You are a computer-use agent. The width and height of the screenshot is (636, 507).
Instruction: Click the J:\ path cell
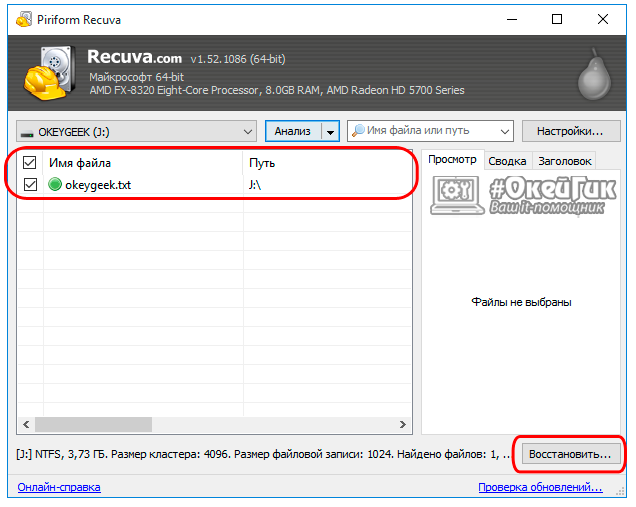pos(255,185)
